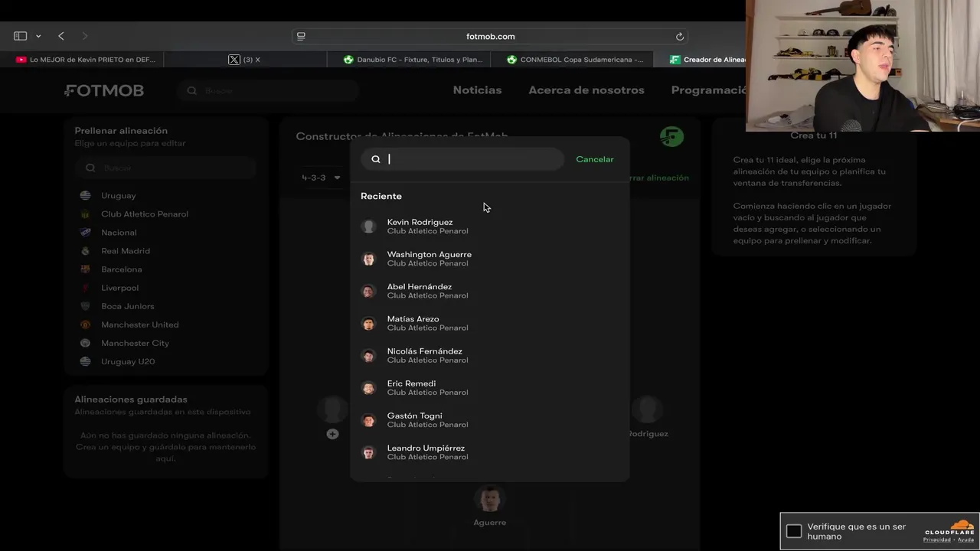Click the Aguerre goalkeeper slot on the pitch
This screenshot has height=551, width=980.
[490, 505]
